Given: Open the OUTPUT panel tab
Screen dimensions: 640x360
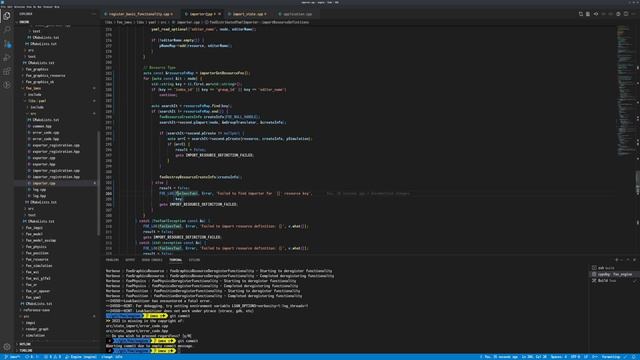Looking at the screenshot, I should 130,260.
